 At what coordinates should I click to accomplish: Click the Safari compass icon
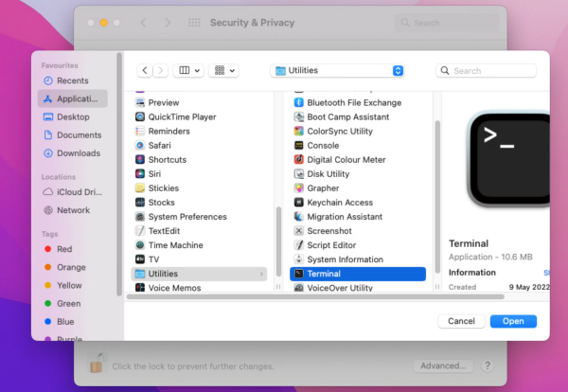coord(140,145)
